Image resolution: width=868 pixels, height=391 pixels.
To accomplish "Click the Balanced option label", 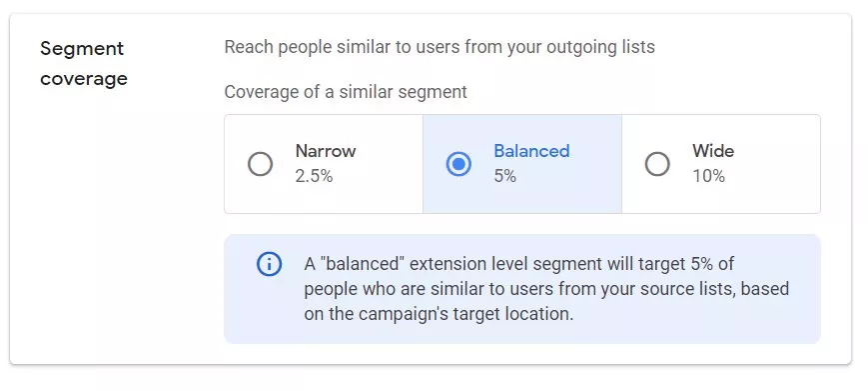I will (x=531, y=151).
